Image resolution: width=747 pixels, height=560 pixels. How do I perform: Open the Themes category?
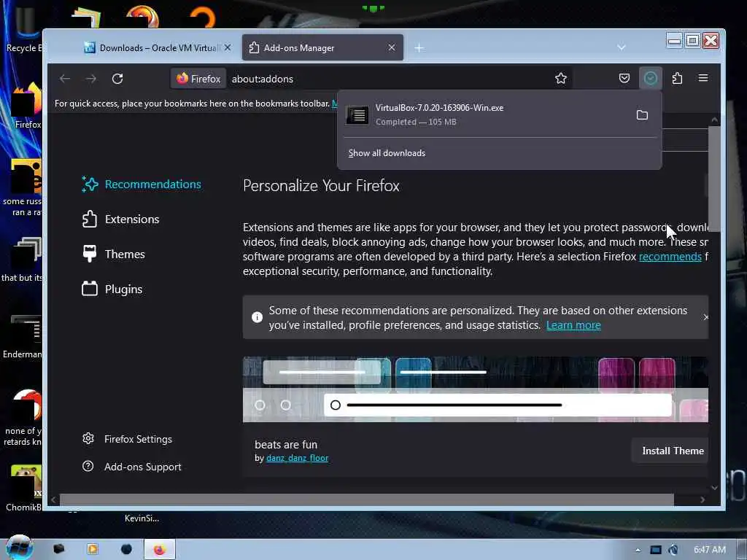pos(113,254)
